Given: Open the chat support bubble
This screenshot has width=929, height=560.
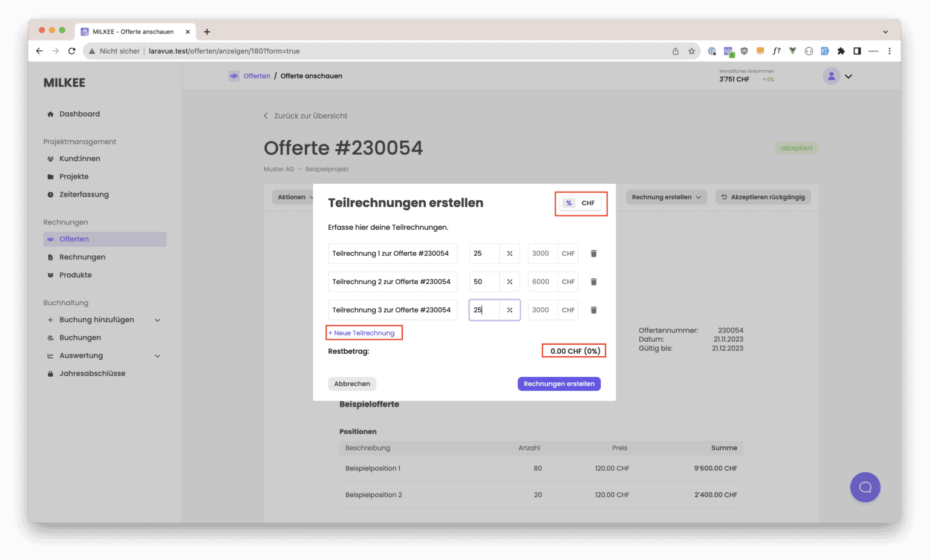Looking at the screenshot, I should click(865, 487).
